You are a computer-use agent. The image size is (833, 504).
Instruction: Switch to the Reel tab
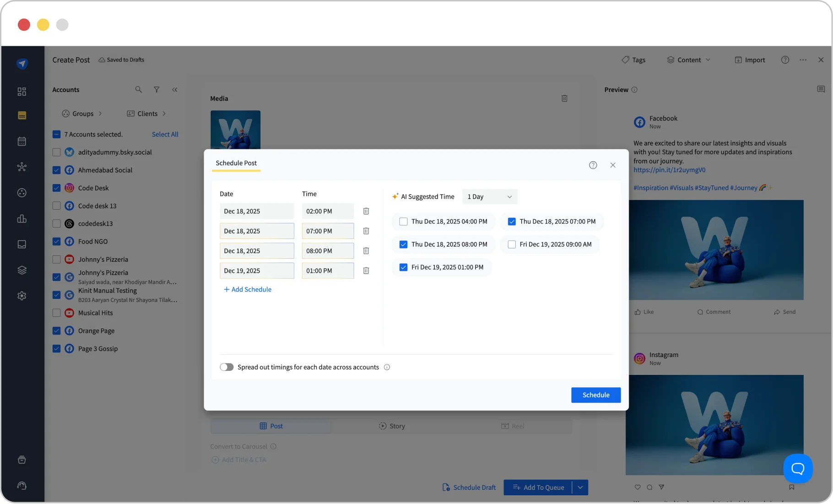tap(513, 426)
